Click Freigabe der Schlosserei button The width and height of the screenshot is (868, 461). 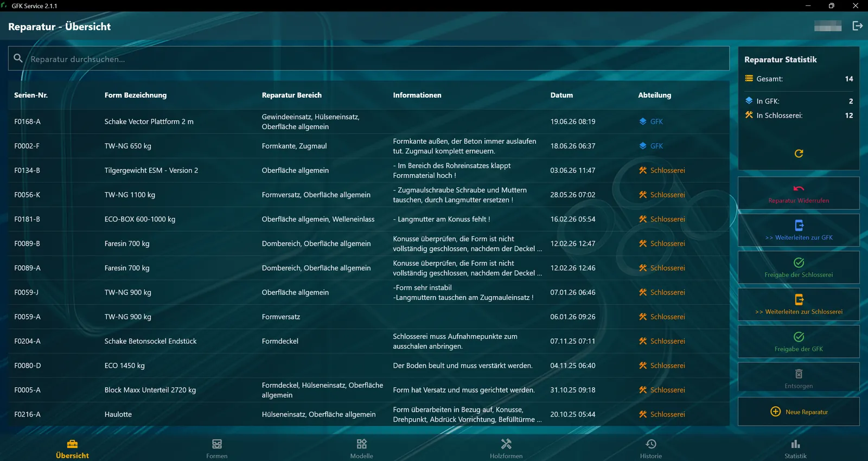[x=799, y=267]
